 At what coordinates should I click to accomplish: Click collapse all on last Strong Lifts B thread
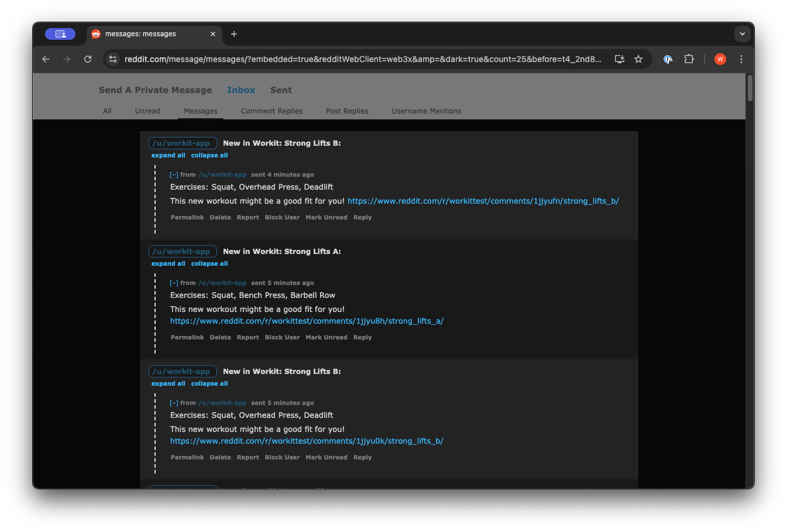pyautogui.click(x=209, y=384)
